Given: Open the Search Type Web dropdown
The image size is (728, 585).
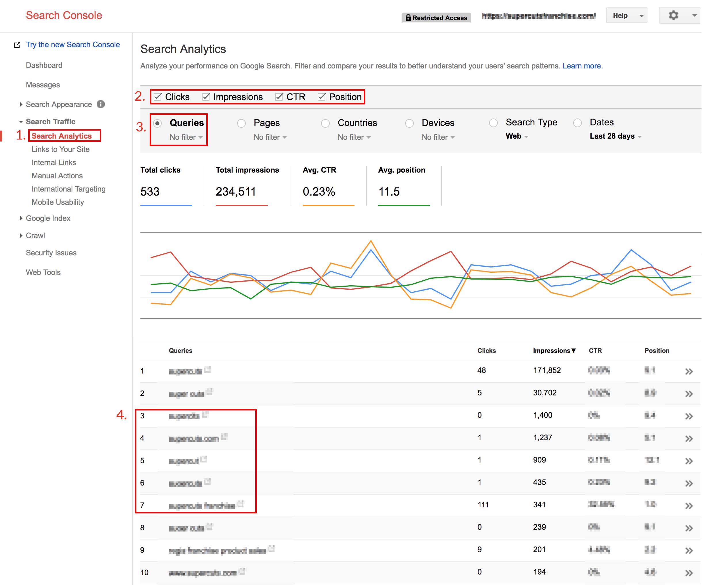Looking at the screenshot, I should point(517,136).
